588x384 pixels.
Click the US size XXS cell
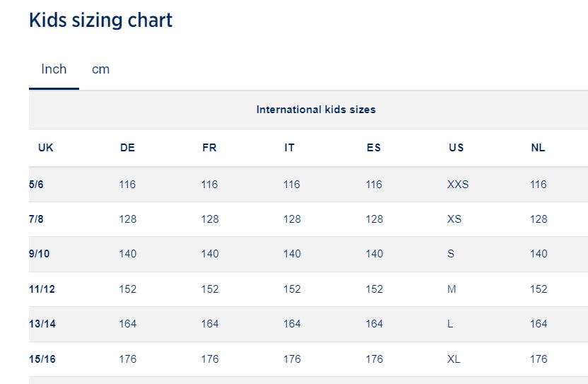pyautogui.click(x=458, y=185)
